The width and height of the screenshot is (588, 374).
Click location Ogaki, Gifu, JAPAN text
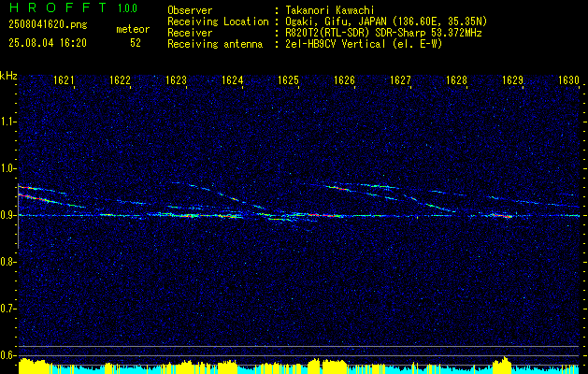[386, 22]
